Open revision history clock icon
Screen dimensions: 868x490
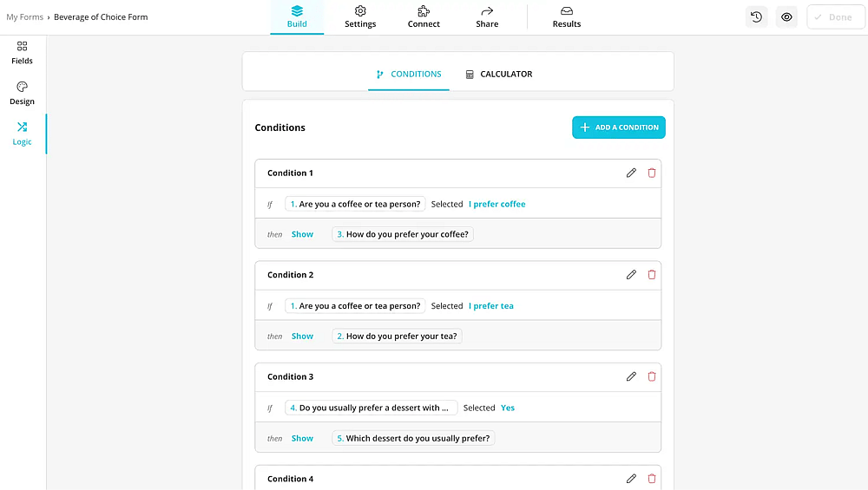[756, 17]
